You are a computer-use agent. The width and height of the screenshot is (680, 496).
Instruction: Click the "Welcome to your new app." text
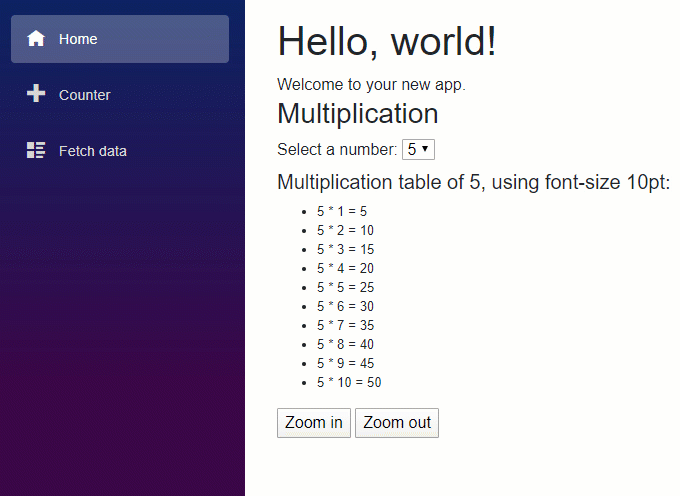tap(371, 84)
